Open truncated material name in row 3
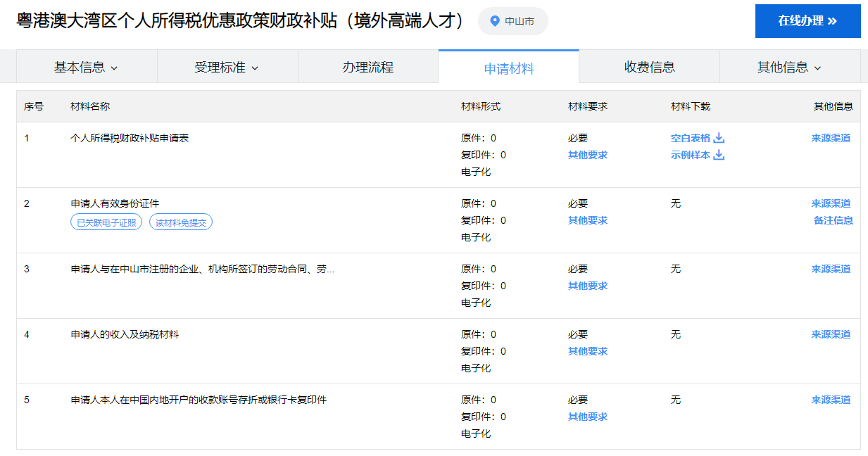The height and width of the screenshot is (456, 868). tap(202, 269)
